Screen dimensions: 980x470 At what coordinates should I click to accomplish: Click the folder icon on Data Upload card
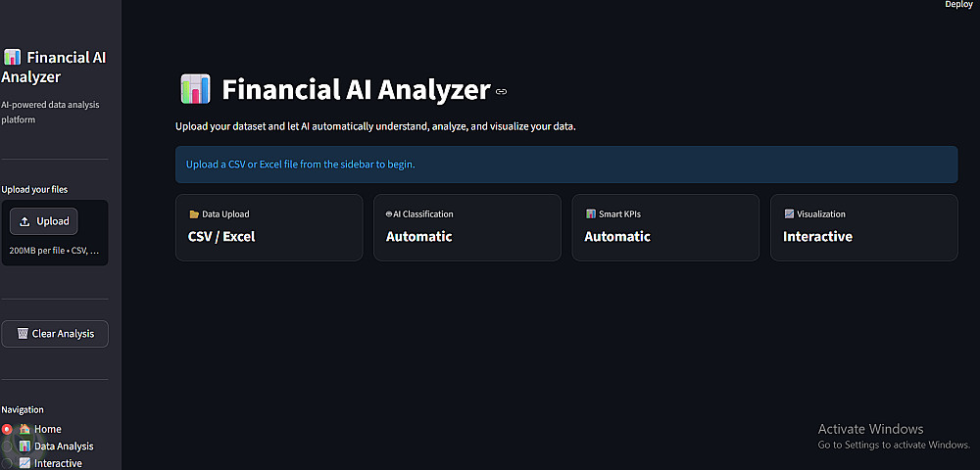194,214
